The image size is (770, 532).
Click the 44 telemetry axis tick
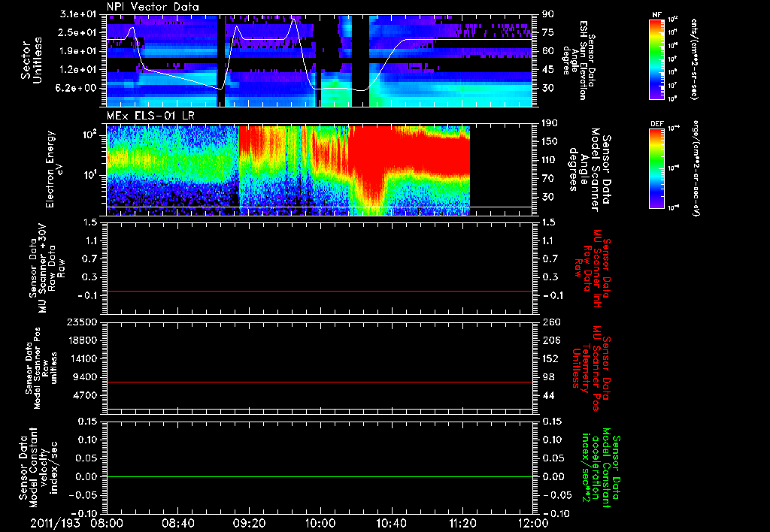548,395
